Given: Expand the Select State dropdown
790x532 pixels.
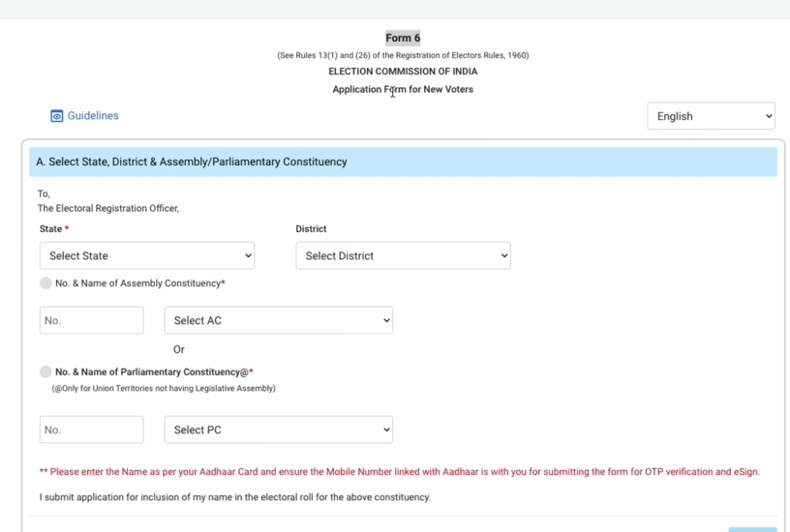Looking at the screenshot, I should (147, 256).
